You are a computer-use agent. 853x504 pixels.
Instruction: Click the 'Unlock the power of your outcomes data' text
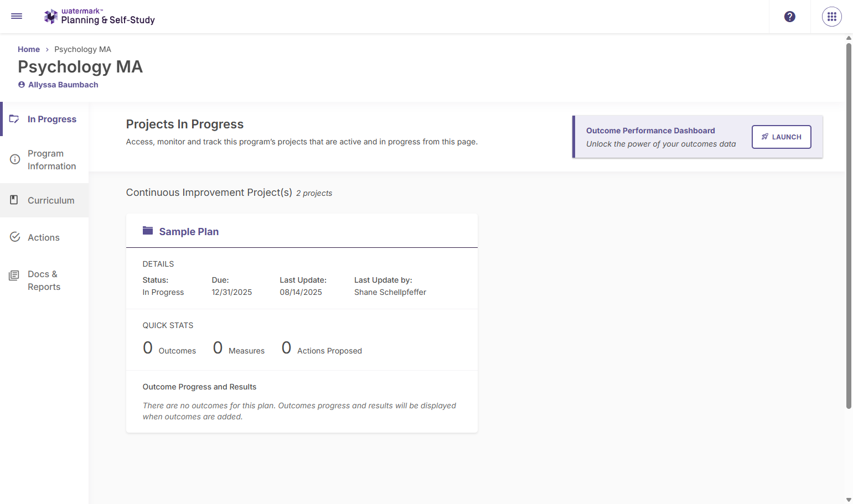pyautogui.click(x=661, y=144)
